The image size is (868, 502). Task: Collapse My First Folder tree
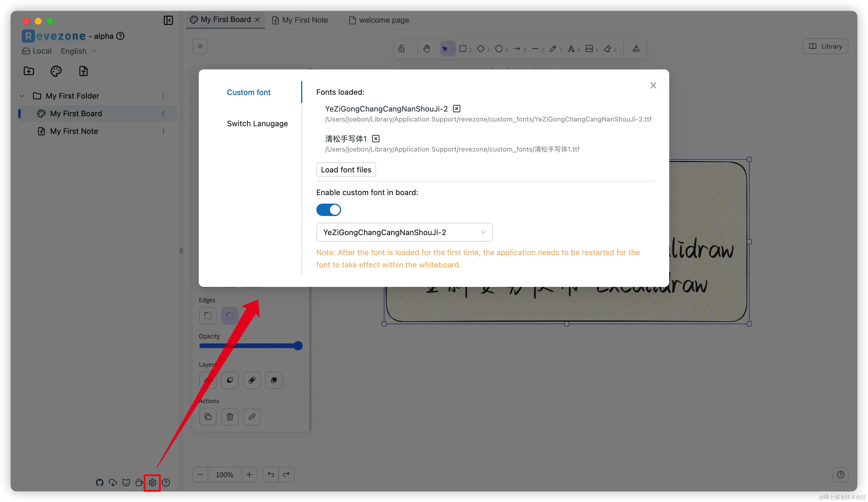pyautogui.click(x=22, y=96)
